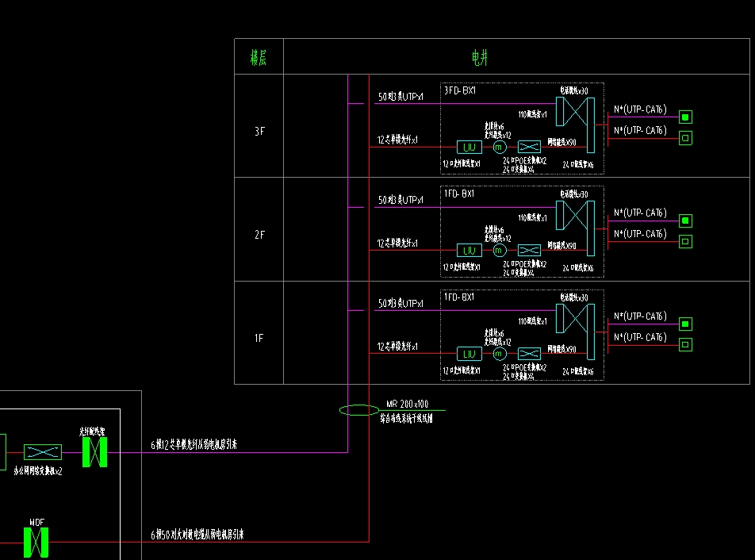Select the '3FD-BX1' cabinet label
The image size is (755, 560).
tap(460, 90)
